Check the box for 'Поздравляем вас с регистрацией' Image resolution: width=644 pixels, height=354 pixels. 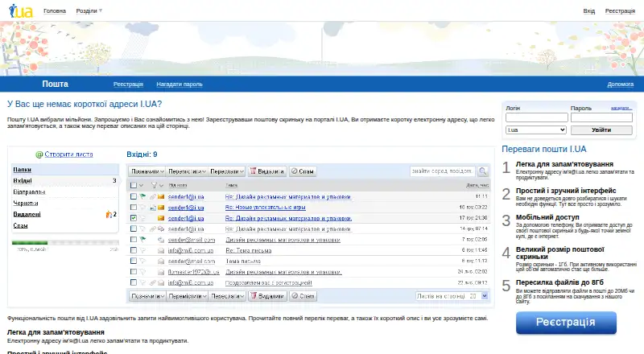pyautogui.click(x=134, y=282)
